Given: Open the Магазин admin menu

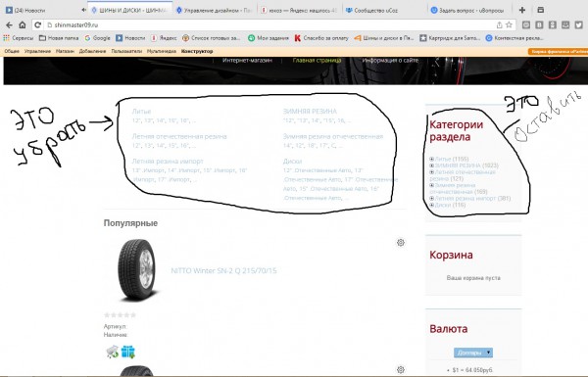Looking at the screenshot, I should 65,51.
